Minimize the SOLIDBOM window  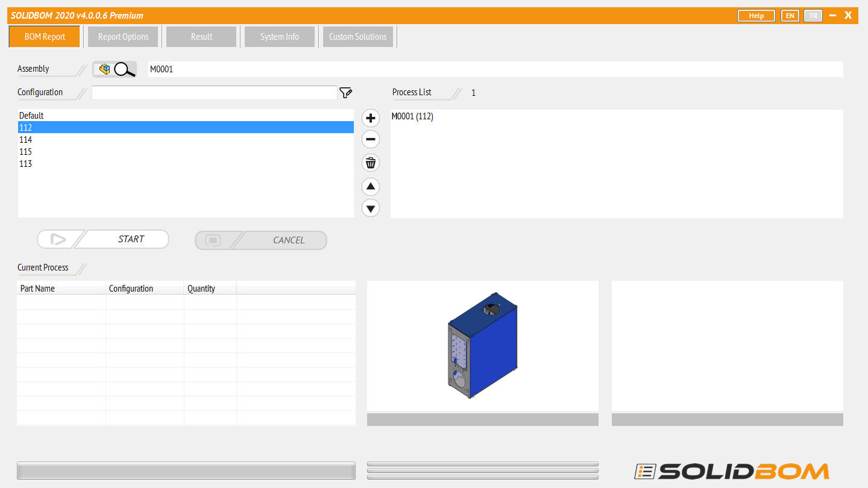(x=832, y=16)
